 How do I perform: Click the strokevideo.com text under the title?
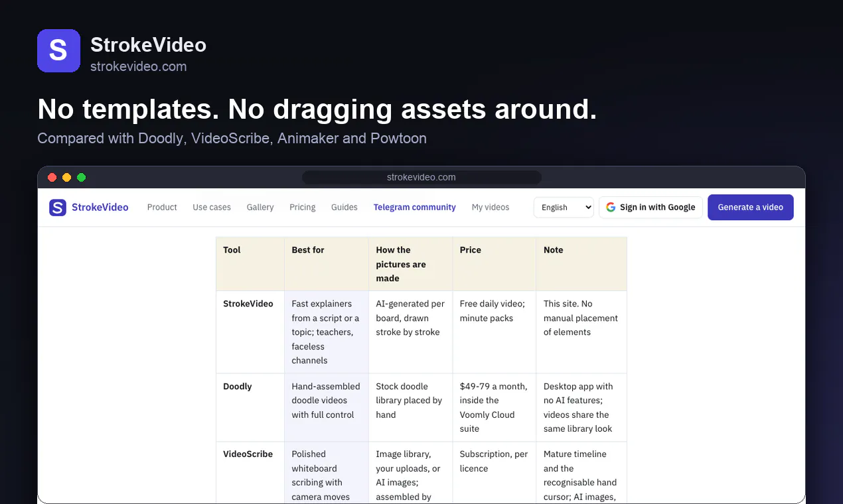[x=138, y=66]
